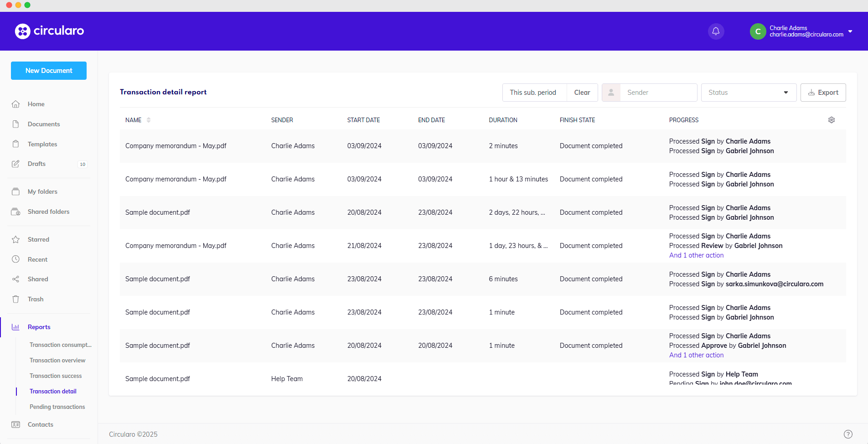Open Shared folders icon in sidebar

tap(15, 212)
